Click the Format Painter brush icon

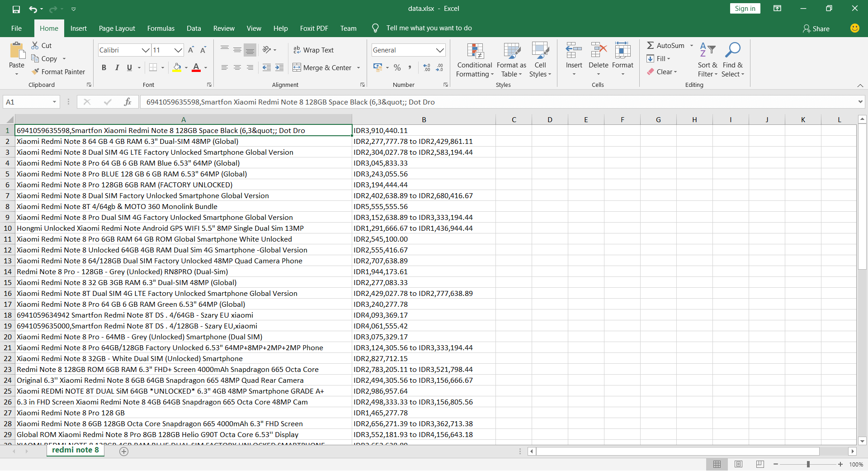click(36, 72)
